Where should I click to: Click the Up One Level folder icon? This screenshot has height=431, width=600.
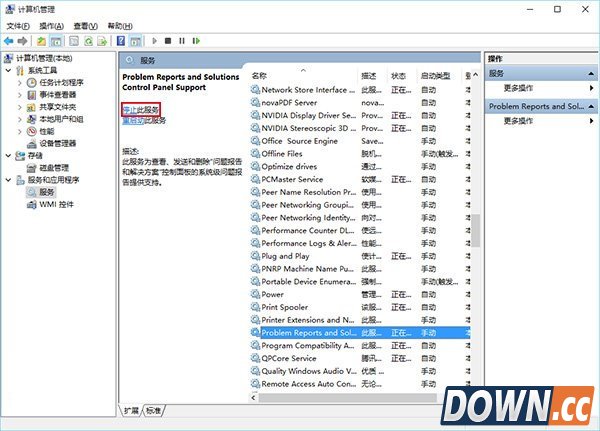click(x=39, y=41)
